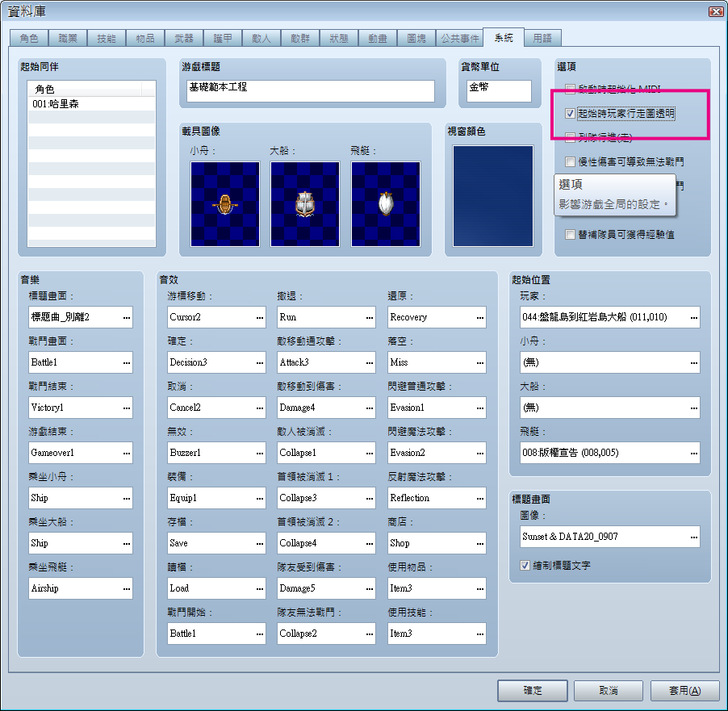Open the 反射魔法攻擊 sound selector showing Reflection
728x711 pixels.
[437, 498]
